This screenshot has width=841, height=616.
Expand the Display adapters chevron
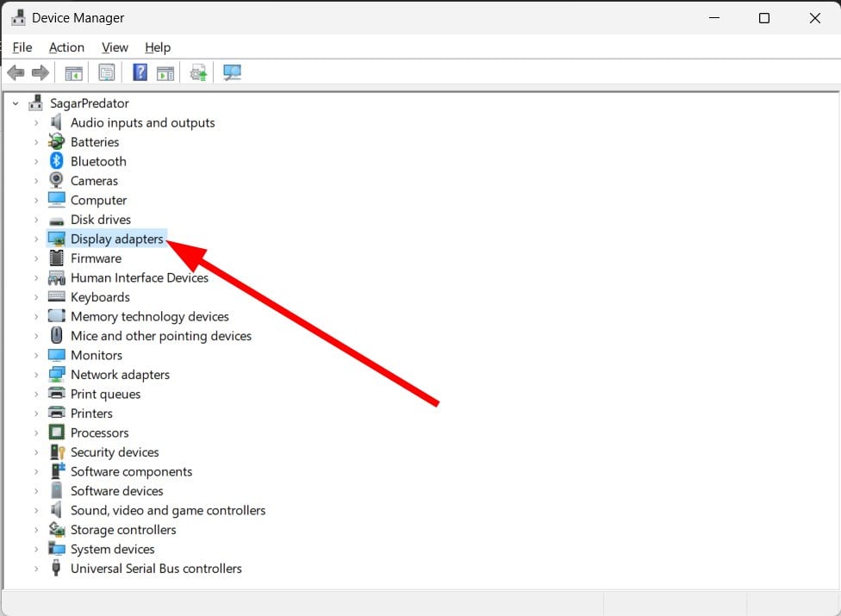coord(36,240)
